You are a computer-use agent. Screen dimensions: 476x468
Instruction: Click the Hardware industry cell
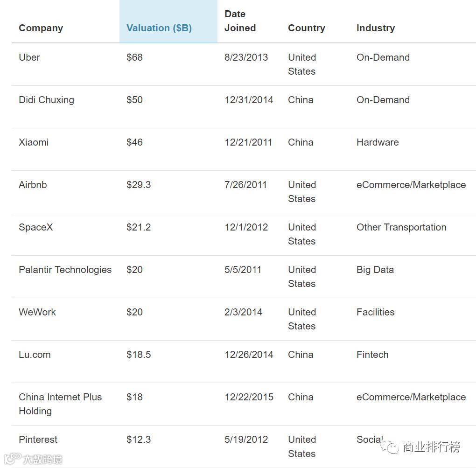tap(378, 142)
